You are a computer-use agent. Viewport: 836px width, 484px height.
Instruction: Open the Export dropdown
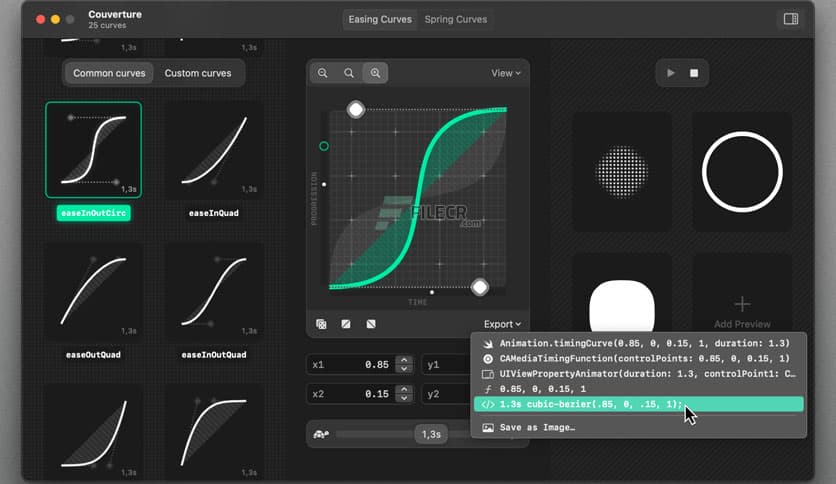point(502,324)
